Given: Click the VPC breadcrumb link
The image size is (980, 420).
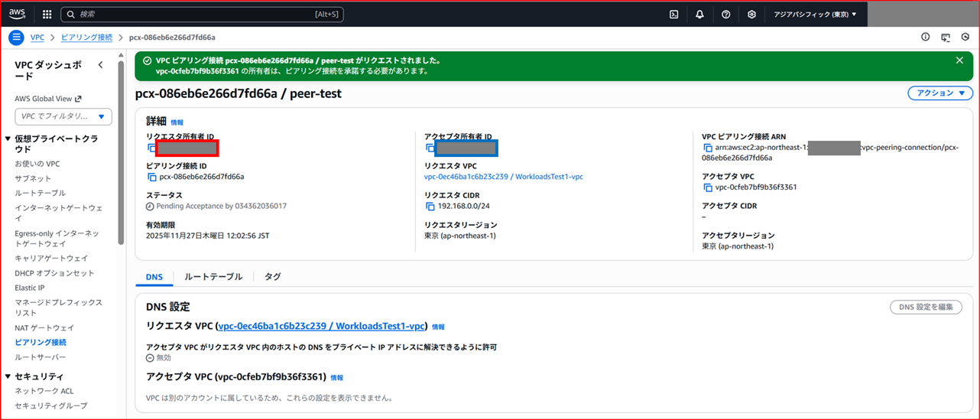Looking at the screenshot, I should 37,37.
